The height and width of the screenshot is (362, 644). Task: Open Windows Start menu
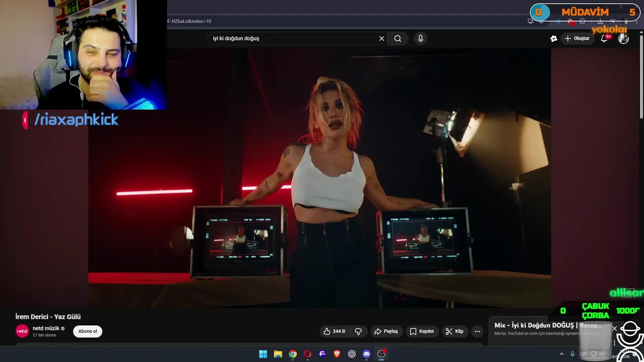coord(263,354)
